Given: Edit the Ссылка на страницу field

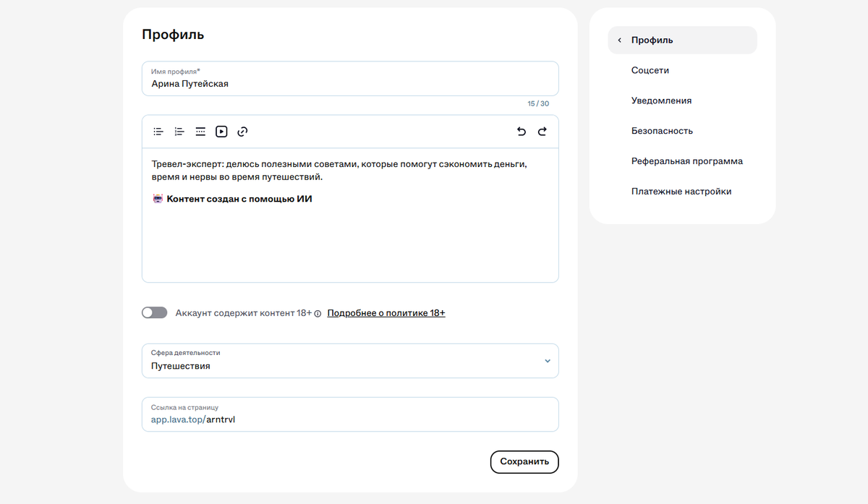Looking at the screenshot, I should pyautogui.click(x=350, y=414).
